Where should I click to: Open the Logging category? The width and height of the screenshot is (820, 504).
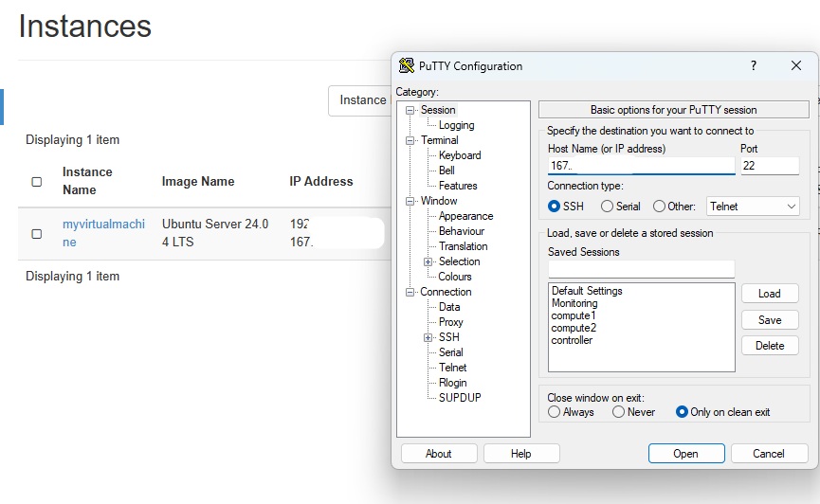(x=457, y=125)
